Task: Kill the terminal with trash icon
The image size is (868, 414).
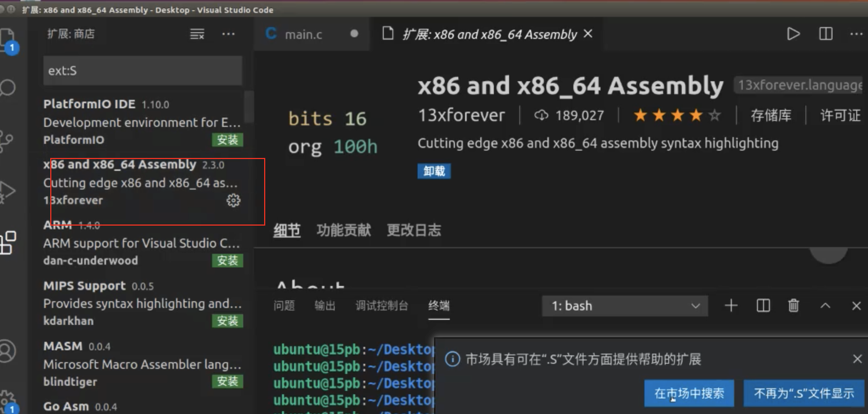Action: pyautogui.click(x=794, y=306)
